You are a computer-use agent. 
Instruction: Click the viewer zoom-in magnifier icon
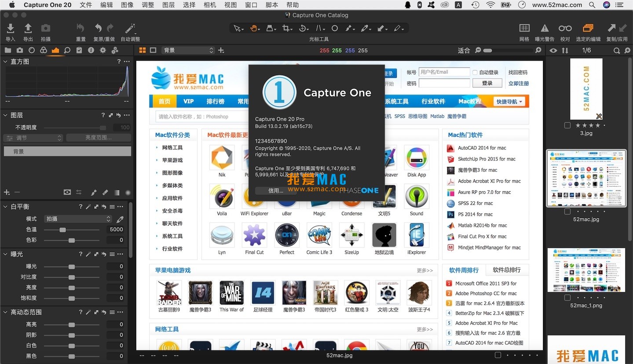pyautogui.click(x=538, y=51)
